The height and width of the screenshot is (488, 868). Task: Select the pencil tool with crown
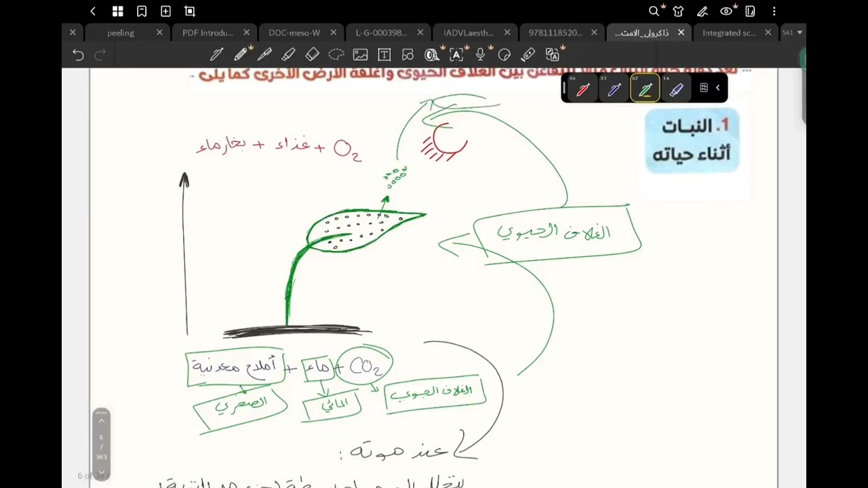[241, 54]
